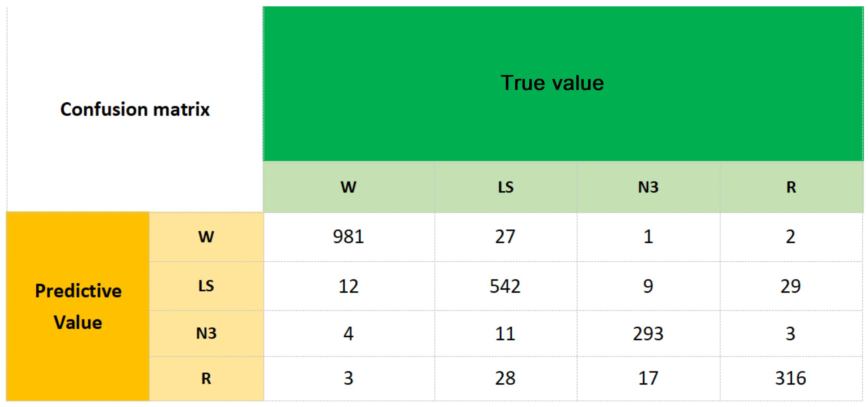Click the cell with value 17
The width and height of the screenshot is (868, 407).
pos(648,379)
